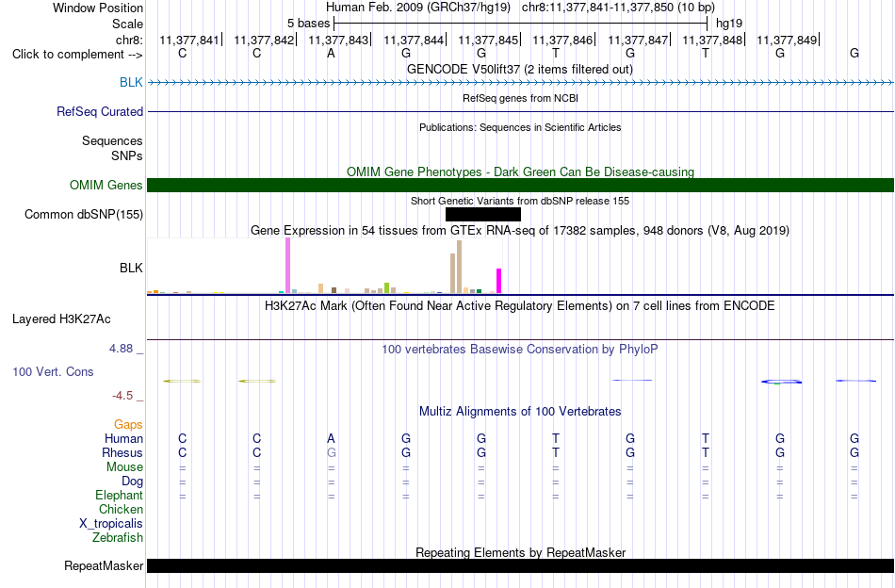
Task: Click the "SNPs" track label
Action: (127, 155)
